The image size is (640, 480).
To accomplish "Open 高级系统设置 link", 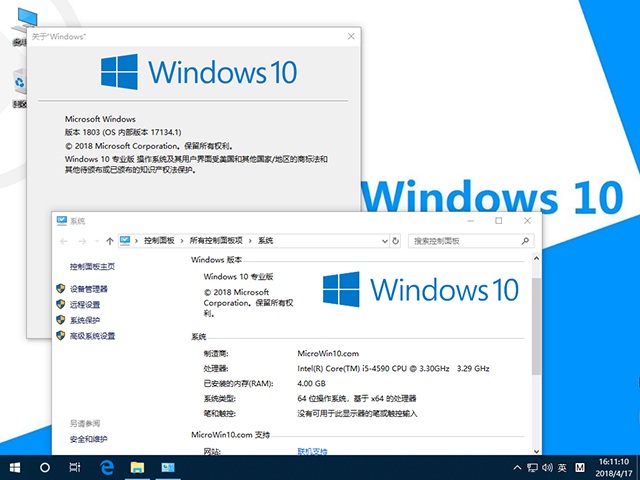I will coord(92,336).
